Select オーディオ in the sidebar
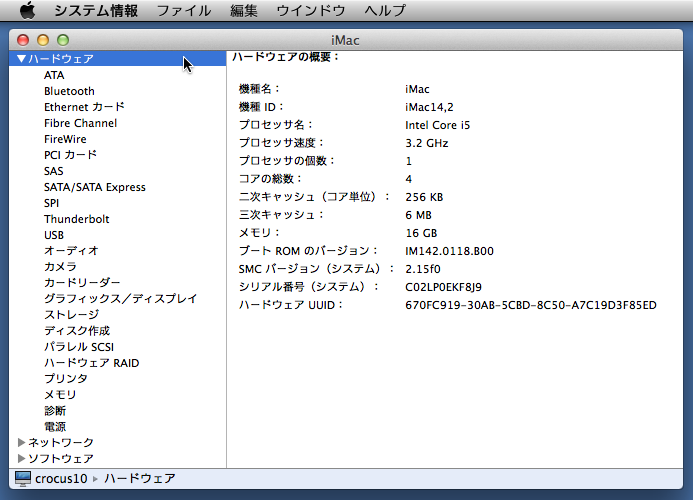Viewport: 693px width, 500px height. click(71, 251)
